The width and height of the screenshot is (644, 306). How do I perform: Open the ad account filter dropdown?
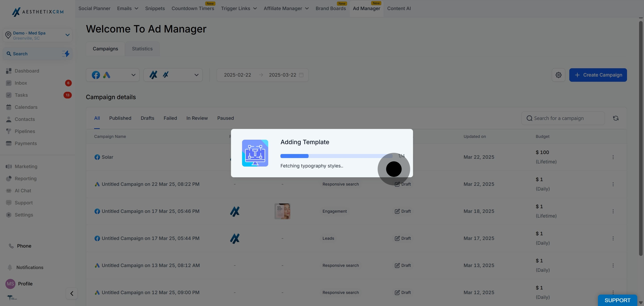(173, 75)
